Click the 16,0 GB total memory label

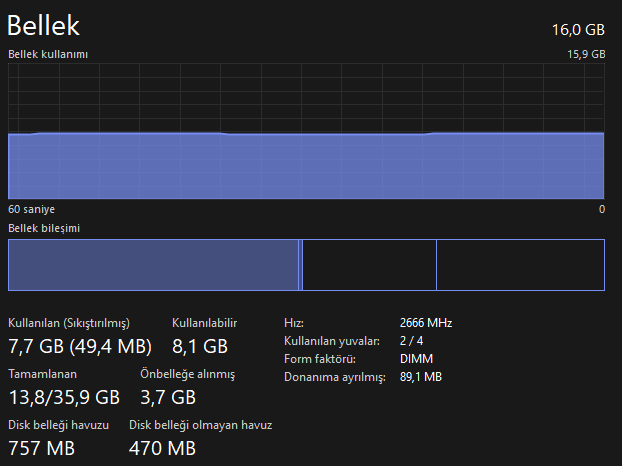578,30
